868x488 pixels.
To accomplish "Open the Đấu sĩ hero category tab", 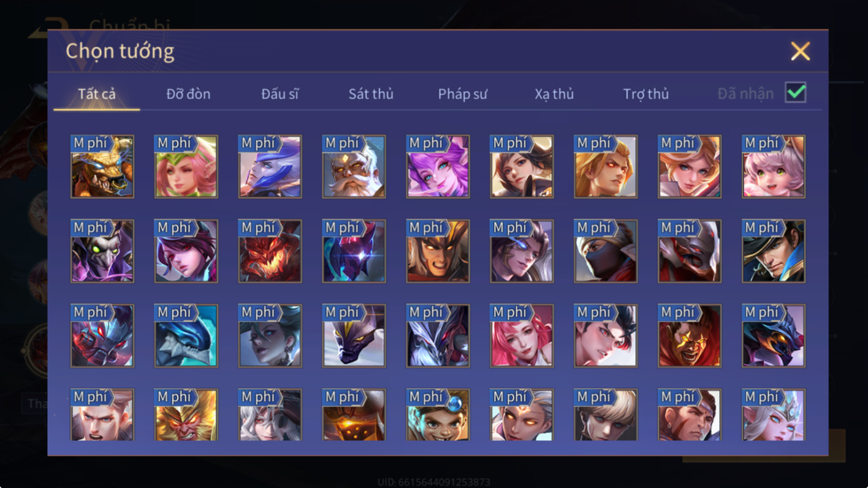I will (x=279, y=94).
